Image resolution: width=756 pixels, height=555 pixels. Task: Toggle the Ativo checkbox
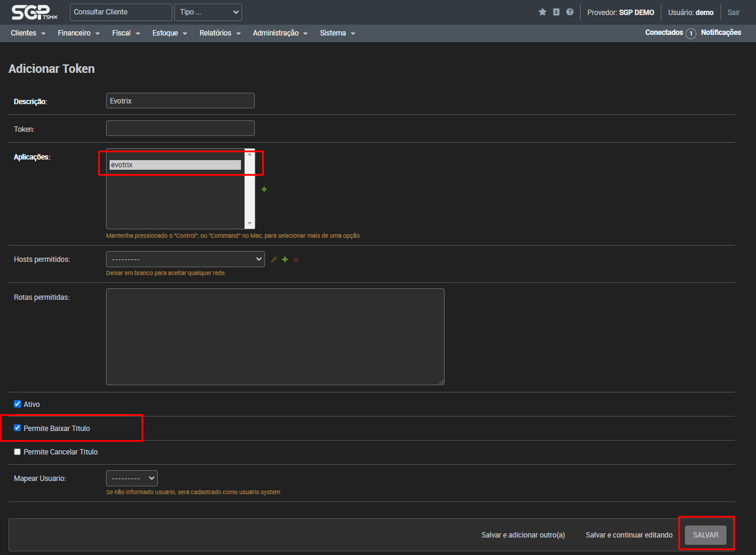click(17, 405)
